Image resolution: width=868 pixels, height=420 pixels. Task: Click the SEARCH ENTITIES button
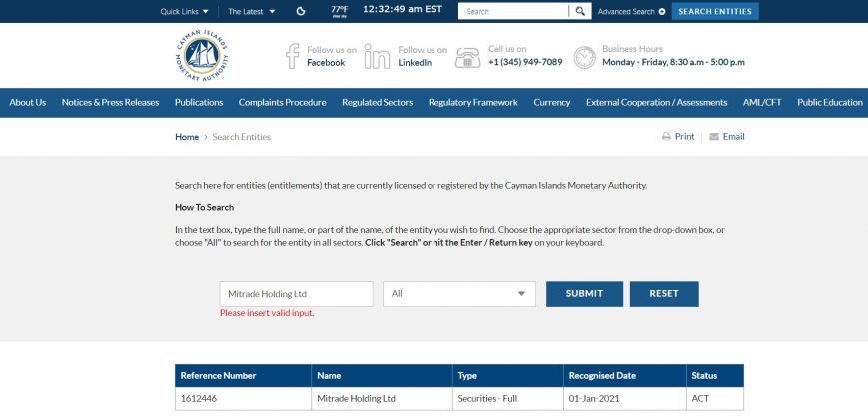pos(715,11)
